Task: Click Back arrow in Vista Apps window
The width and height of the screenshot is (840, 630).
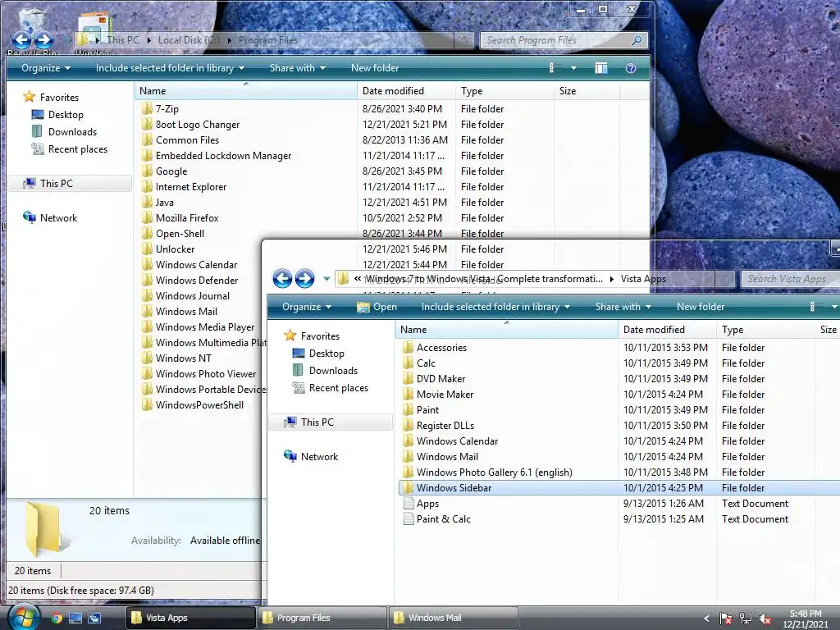Action: (x=282, y=279)
